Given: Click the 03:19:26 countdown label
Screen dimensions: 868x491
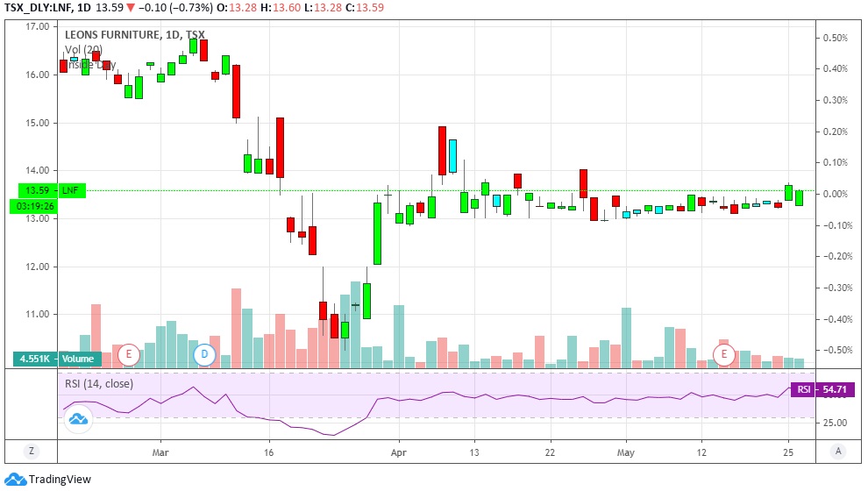Looking at the screenshot, I should coord(34,206).
